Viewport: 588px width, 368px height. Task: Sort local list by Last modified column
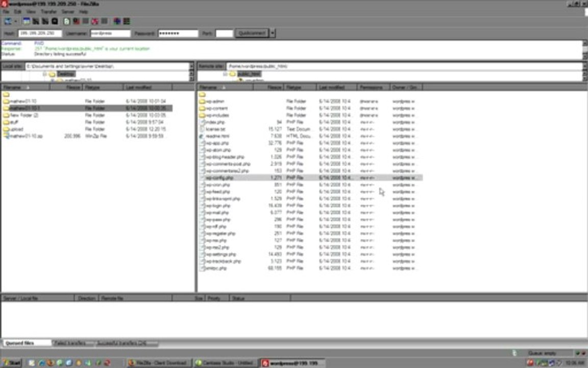148,87
